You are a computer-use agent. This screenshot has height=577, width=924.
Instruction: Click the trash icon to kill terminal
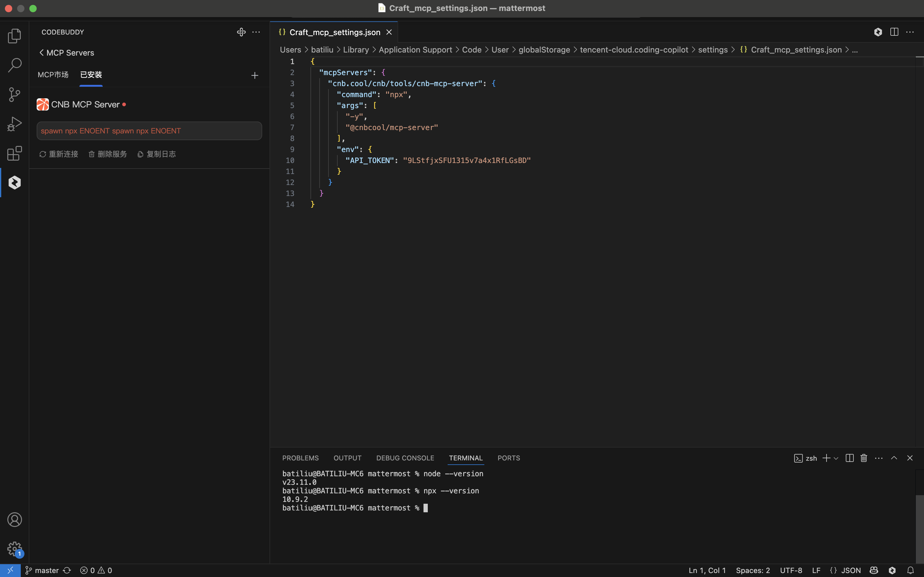tap(864, 458)
